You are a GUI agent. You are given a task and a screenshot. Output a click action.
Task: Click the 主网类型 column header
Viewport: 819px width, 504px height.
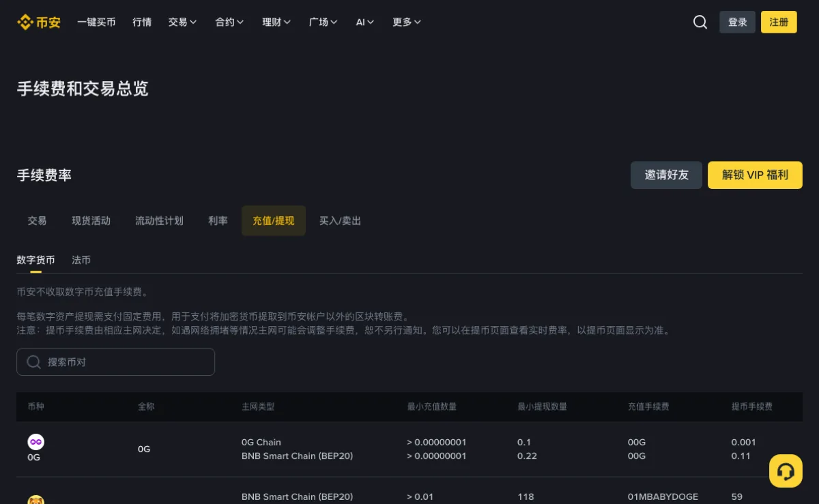pyautogui.click(x=258, y=406)
